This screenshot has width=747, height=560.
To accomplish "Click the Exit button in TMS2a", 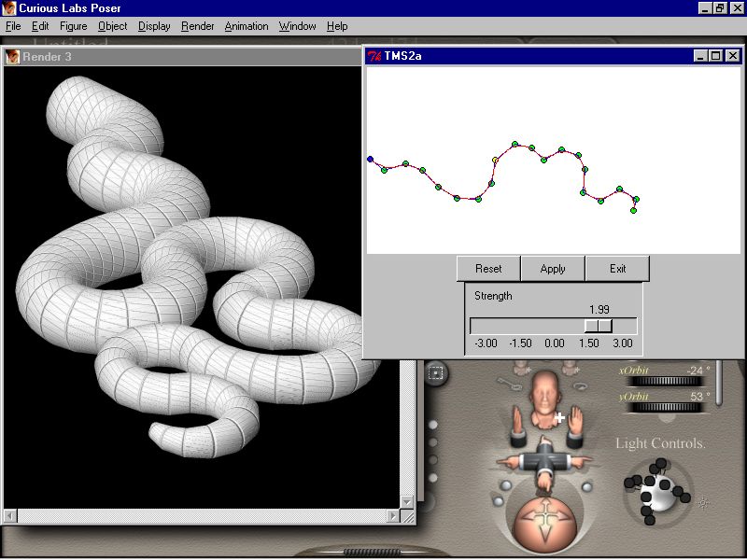I will click(617, 269).
